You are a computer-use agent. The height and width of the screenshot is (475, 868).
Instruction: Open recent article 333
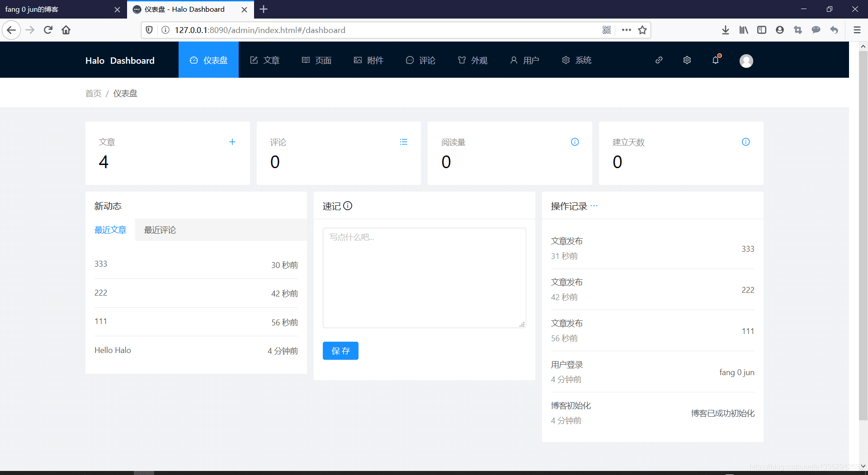(x=101, y=264)
